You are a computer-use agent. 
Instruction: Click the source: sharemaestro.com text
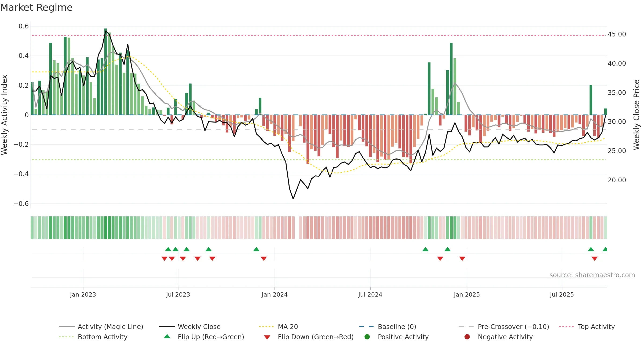(592, 275)
